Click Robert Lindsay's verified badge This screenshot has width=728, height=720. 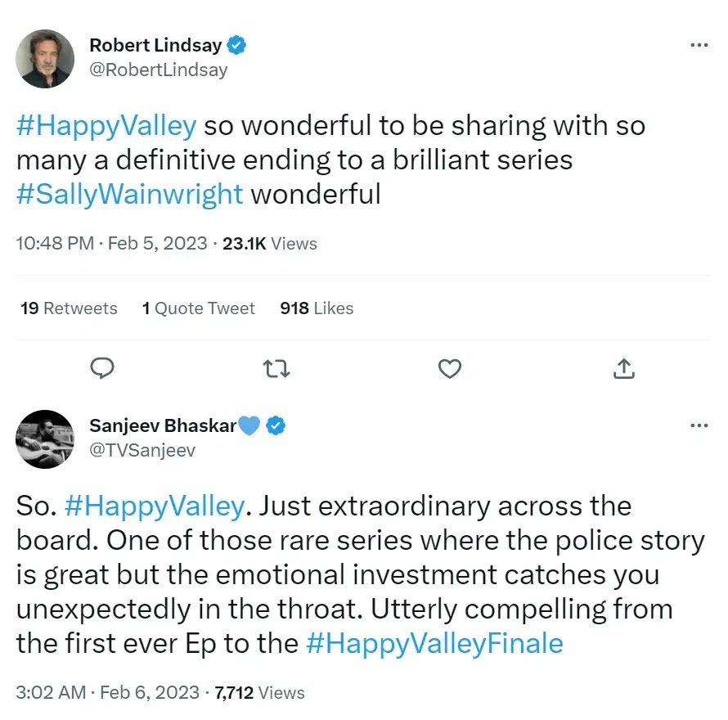click(x=235, y=45)
